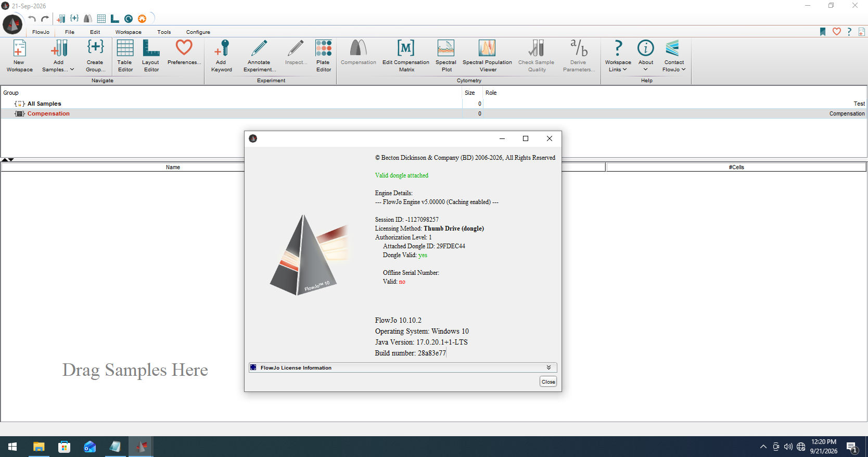Click the Create Group ribbon icon
This screenshot has height=457, width=868.
(95, 56)
